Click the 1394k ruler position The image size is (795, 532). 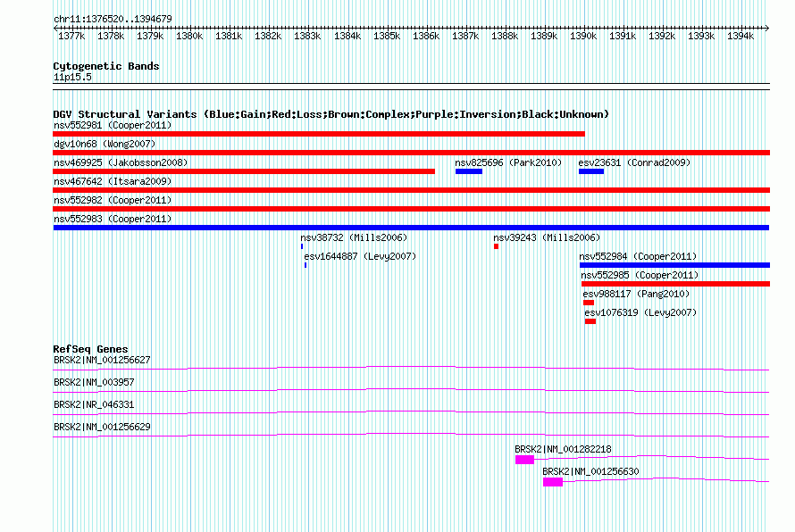[x=741, y=36]
